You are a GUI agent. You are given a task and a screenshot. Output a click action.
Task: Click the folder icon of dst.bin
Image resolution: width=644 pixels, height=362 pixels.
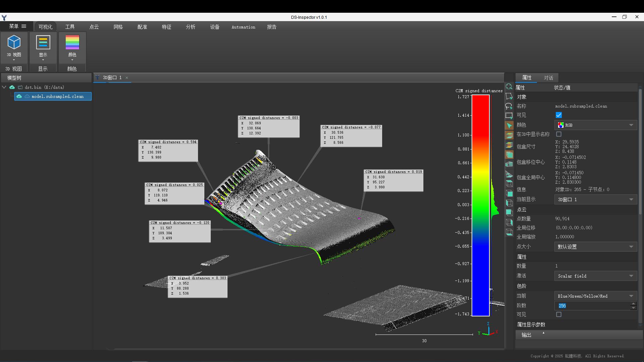tap(20, 87)
